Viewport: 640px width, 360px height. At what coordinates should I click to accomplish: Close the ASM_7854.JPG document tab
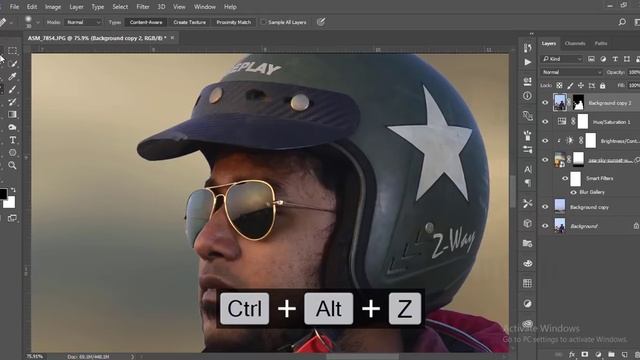[172, 38]
